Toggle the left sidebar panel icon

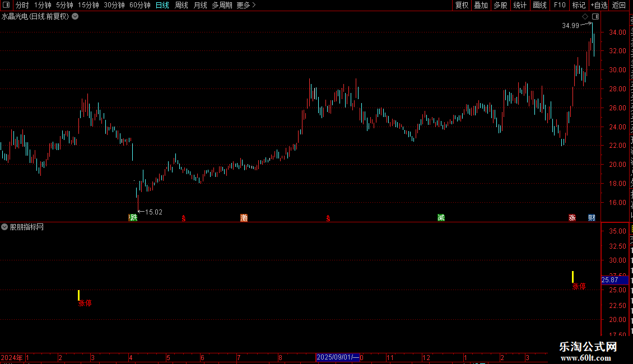click(6, 5)
